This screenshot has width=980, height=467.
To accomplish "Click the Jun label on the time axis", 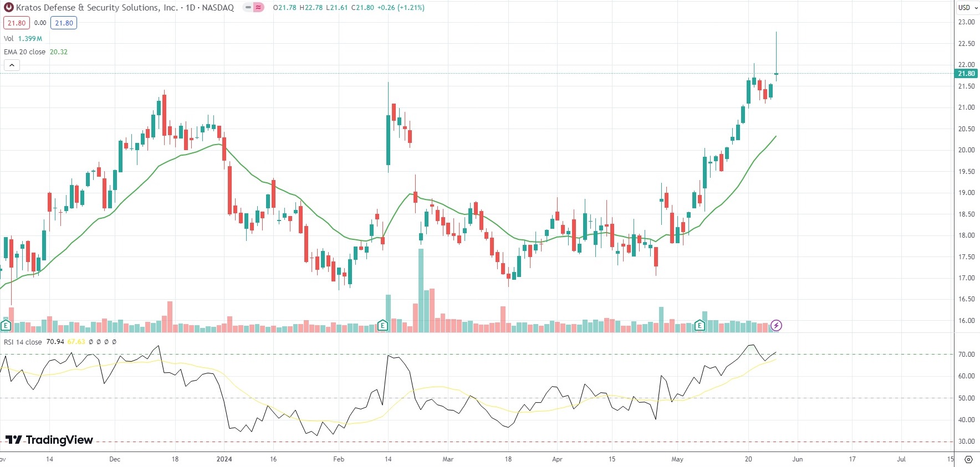I will (797, 459).
